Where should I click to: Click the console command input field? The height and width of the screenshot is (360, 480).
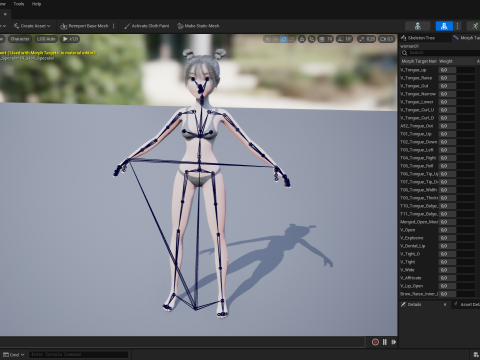(x=78, y=354)
